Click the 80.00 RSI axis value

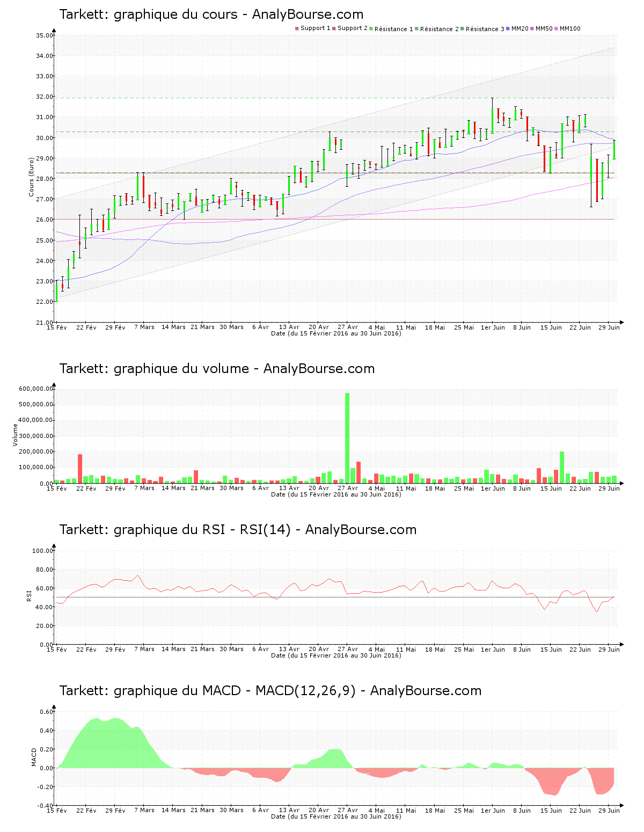pos(44,570)
